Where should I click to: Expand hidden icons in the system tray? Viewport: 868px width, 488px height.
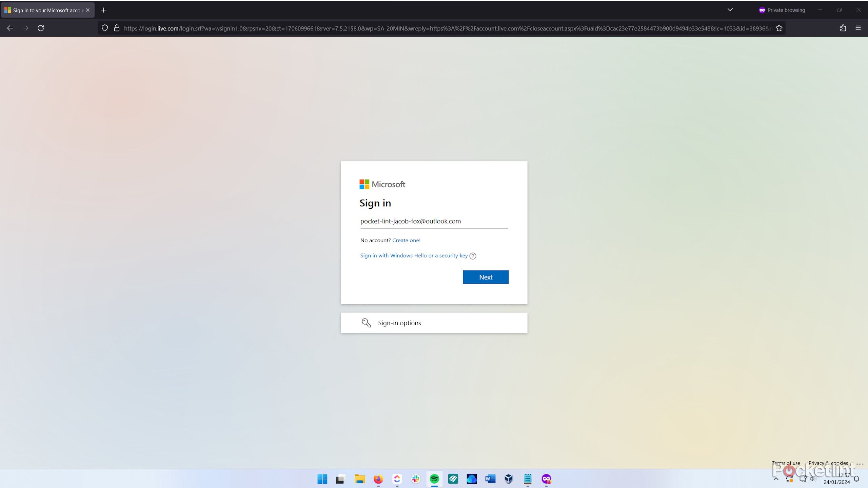tap(776, 479)
